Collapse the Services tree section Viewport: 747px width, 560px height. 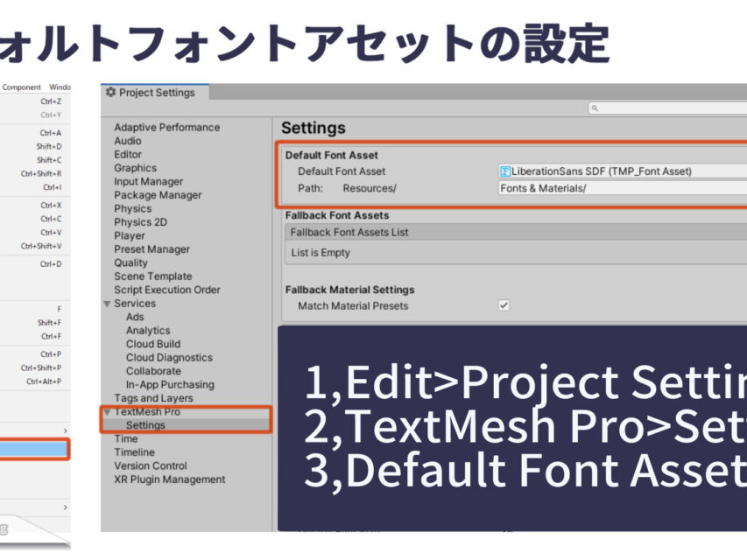107,304
